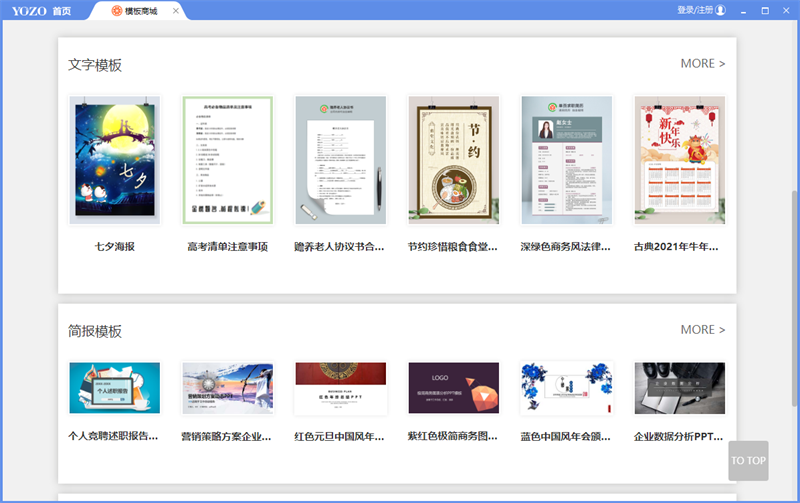Click the 企业数据分析PPT title link
This screenshot has height=503, width=800.
click(680, 437)
